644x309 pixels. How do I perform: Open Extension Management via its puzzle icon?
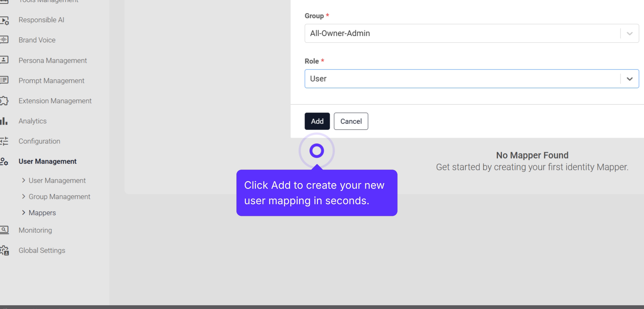[4, 101]
